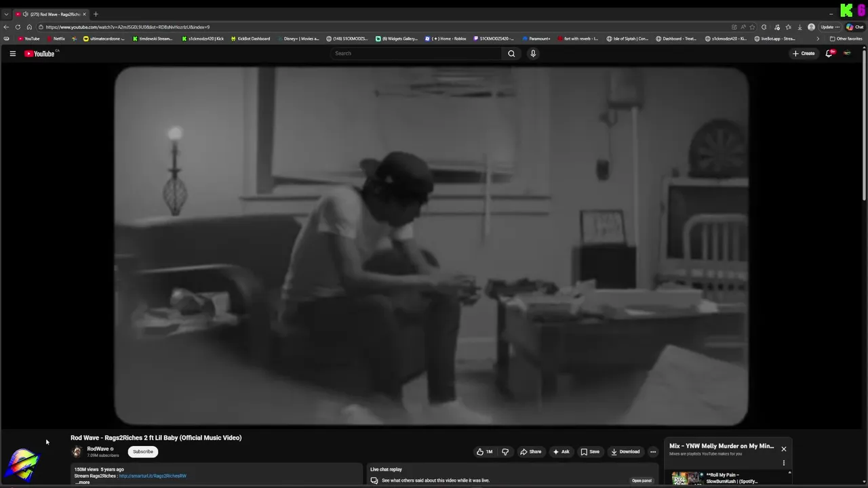Like the video using thumbs up

click(x=484, y=451)
